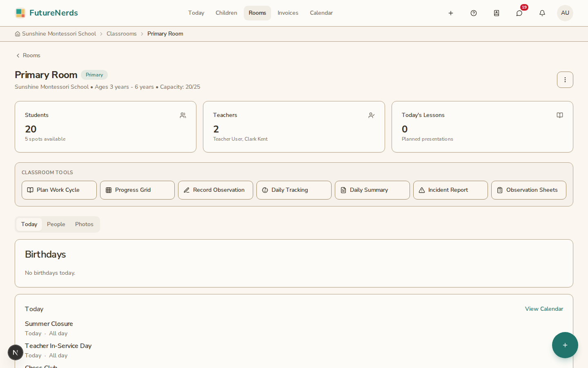Screen dimensions: 588x368
Task: Switch to the Photos tab
Action: coord(84,224)
